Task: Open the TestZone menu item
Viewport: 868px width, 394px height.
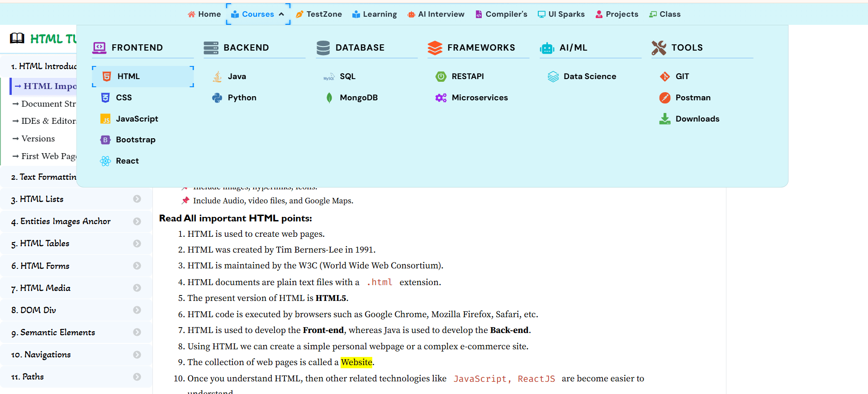Action: pyautogui.click(x=319, y=14)
